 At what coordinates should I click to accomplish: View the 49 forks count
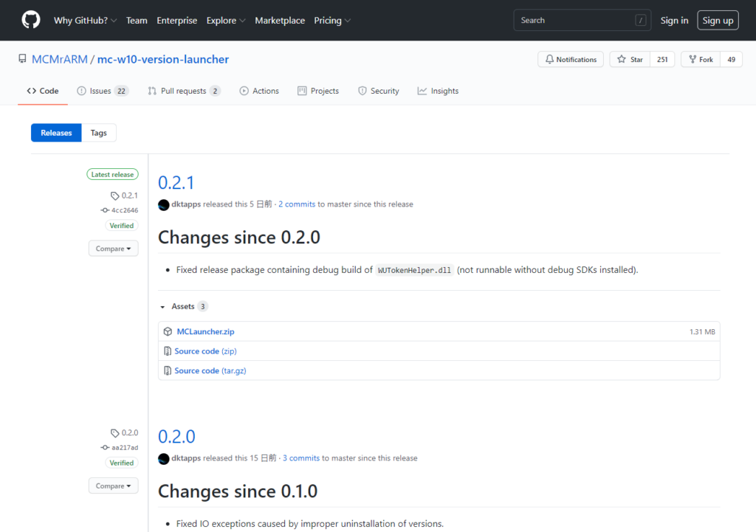tap(731, 59)
